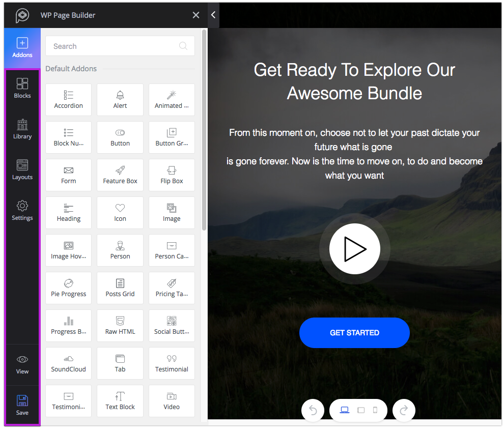Collapse the sidebar with the left chevron

coord(213,15)
